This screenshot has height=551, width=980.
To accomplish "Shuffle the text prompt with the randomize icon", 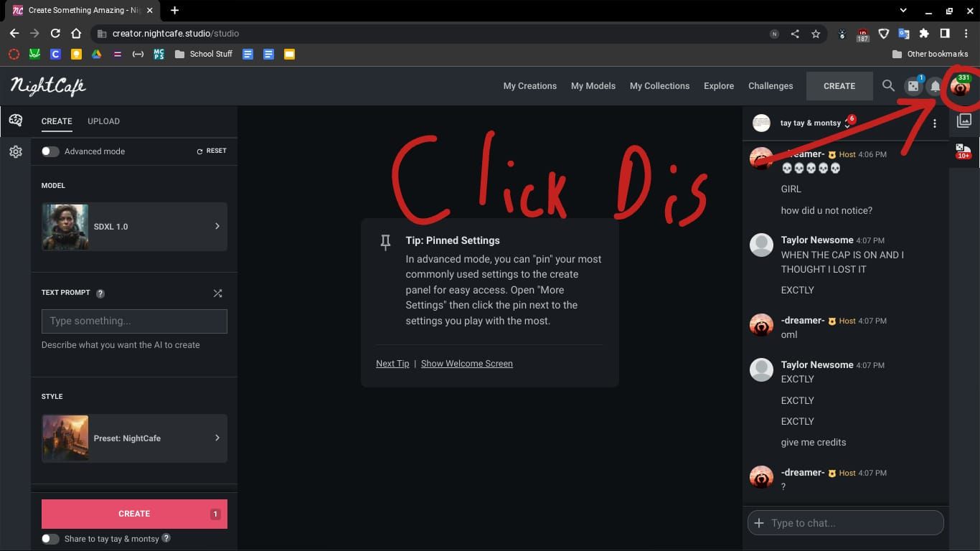I will 217,293.
